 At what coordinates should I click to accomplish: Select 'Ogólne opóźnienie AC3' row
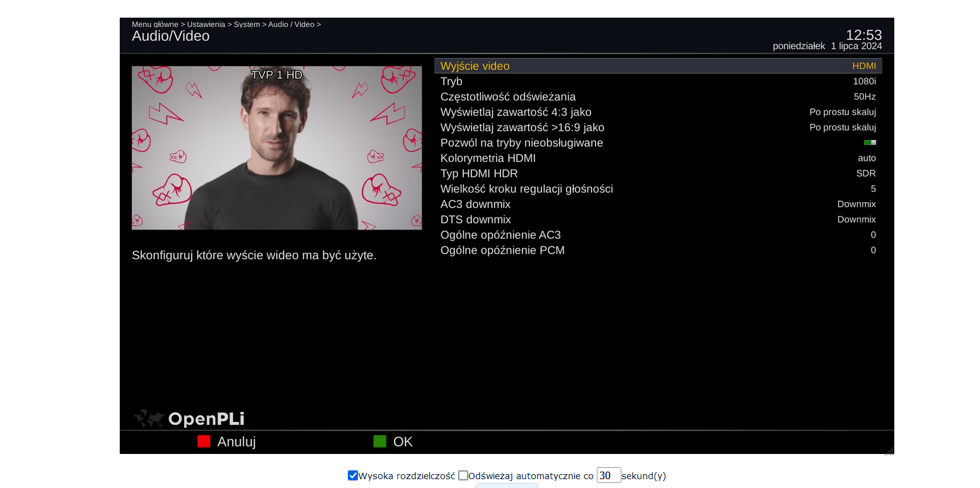[658, 235]
